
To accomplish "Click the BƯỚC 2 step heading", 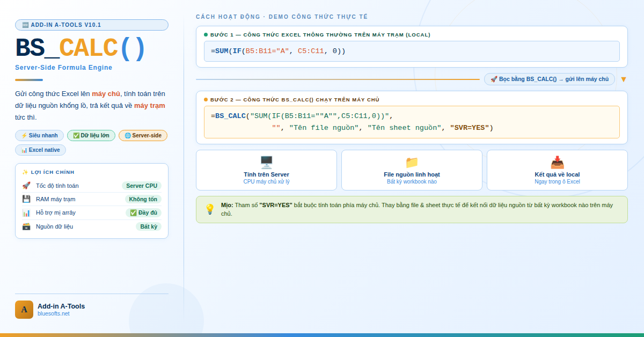I will point(295,100).
